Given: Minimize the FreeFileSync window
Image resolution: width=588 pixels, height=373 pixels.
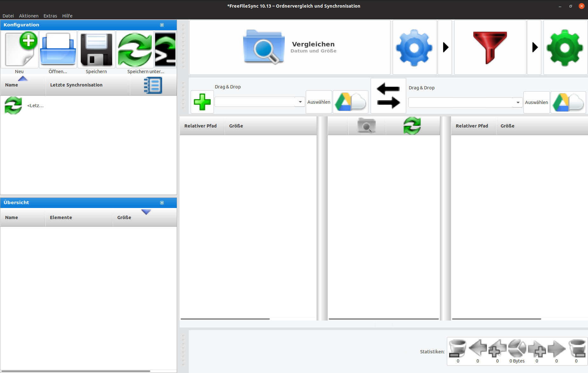Looking at the screenshot, I should coord(560,6).
